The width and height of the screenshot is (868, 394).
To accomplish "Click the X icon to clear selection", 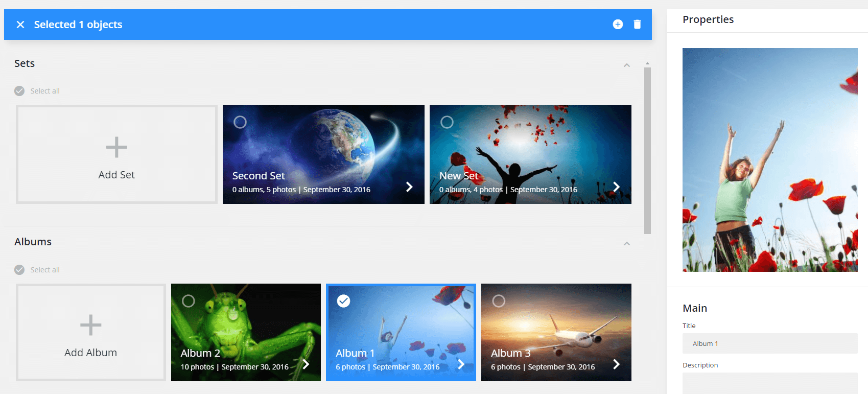I will point(20,25).
